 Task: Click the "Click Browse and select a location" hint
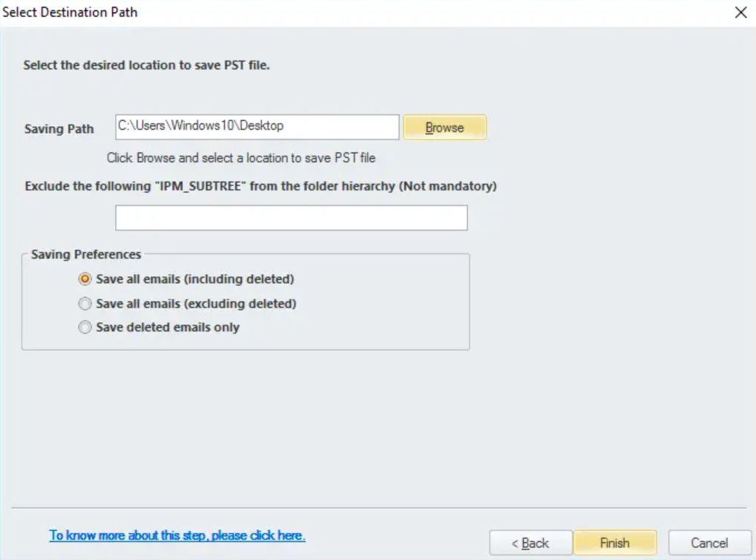[241, 158]
